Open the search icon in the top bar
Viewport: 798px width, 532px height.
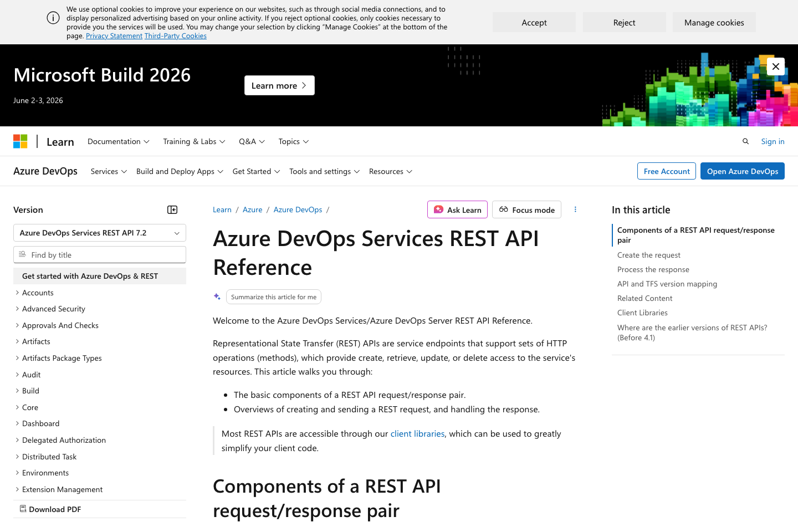coord(745,141)
